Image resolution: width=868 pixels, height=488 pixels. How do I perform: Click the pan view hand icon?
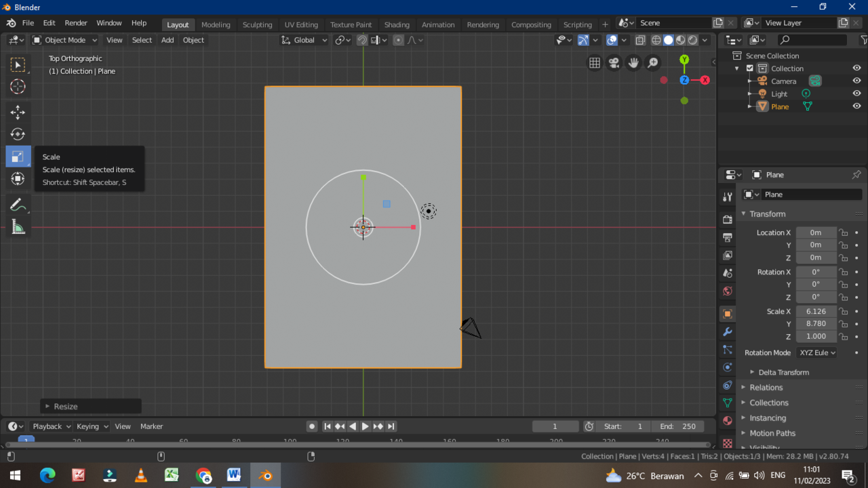[633, 63]
